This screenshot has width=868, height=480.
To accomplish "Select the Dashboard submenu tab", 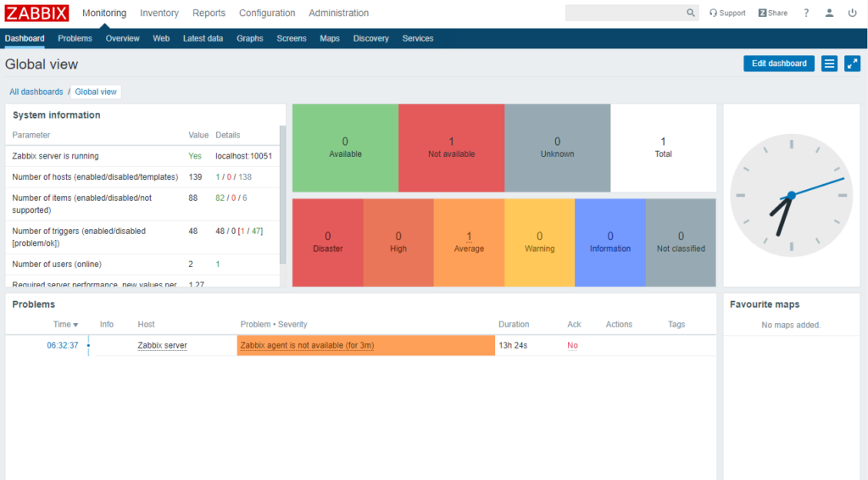I will tap(25, 38).
